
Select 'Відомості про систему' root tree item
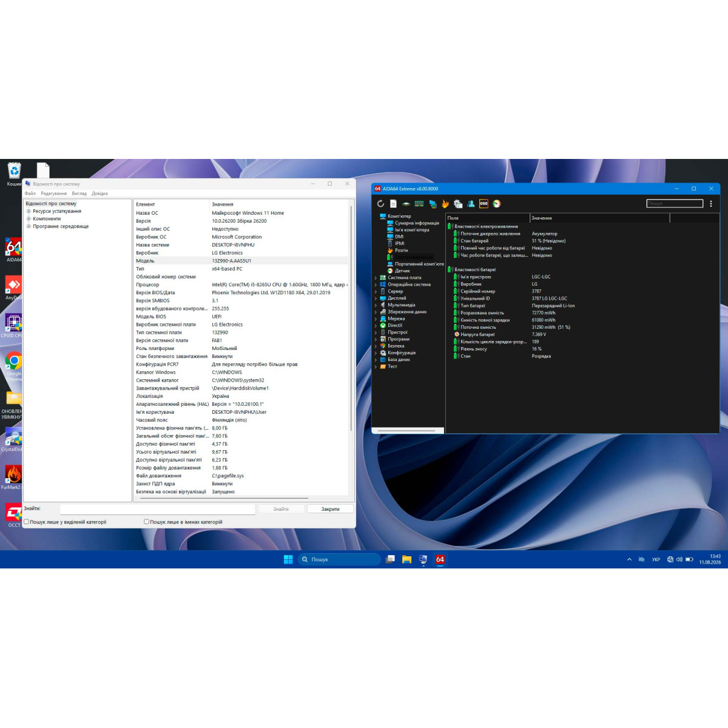(x=51, y=204)
